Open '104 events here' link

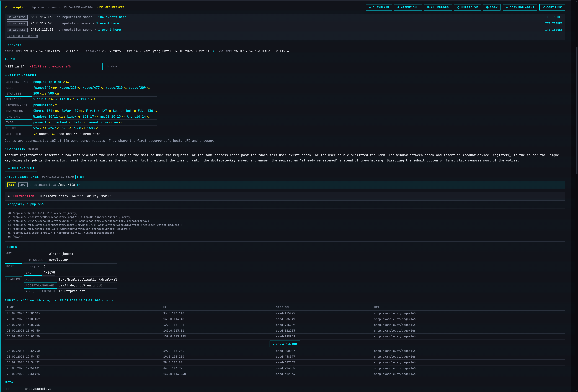[112, 17]
